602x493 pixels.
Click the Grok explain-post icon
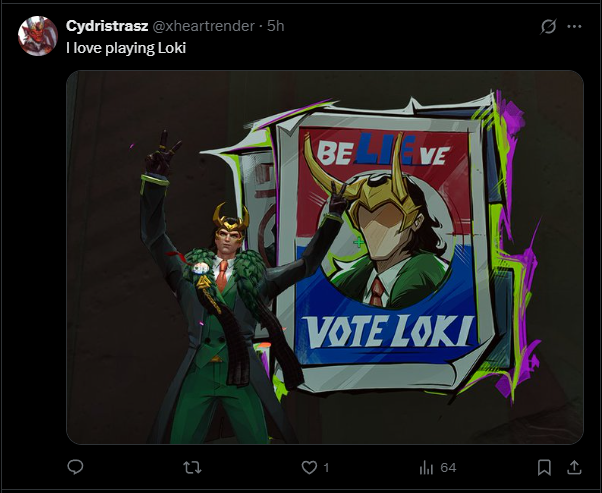548,26
